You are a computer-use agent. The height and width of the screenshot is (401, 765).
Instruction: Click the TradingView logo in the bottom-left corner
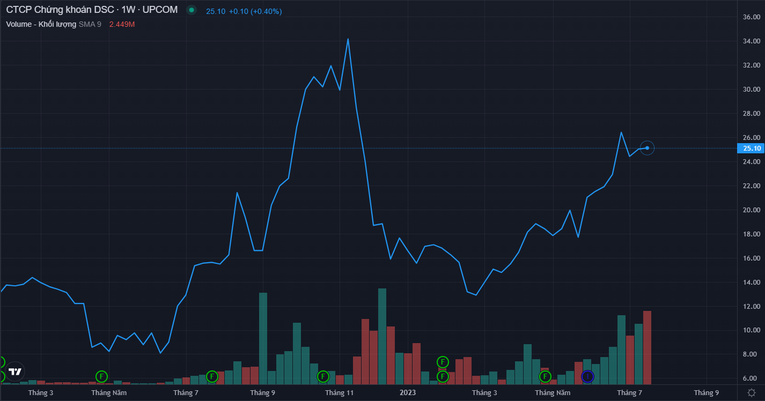pos(14,372)
